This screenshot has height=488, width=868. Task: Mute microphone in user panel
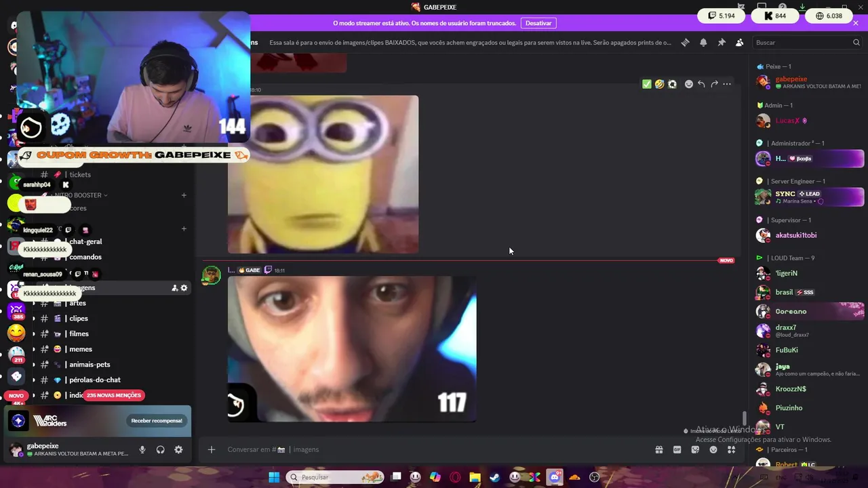(142, 449)
